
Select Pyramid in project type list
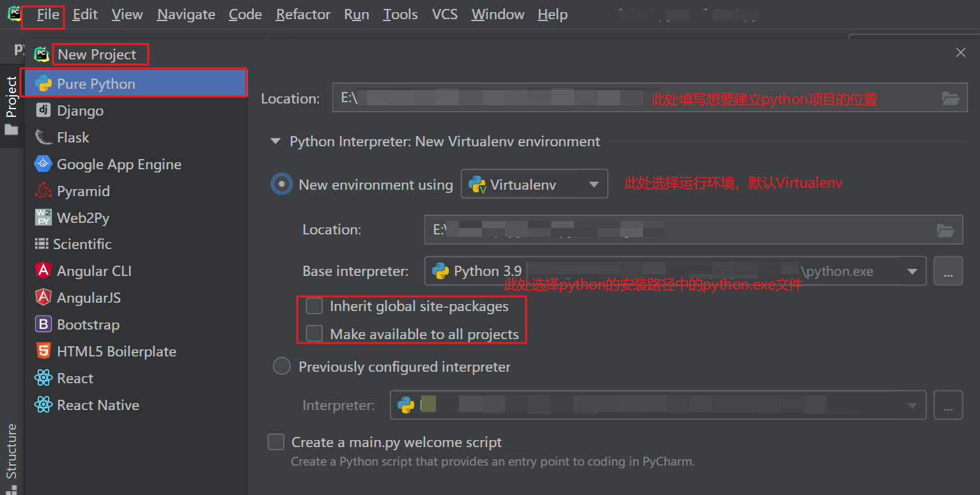coord(136,191)
